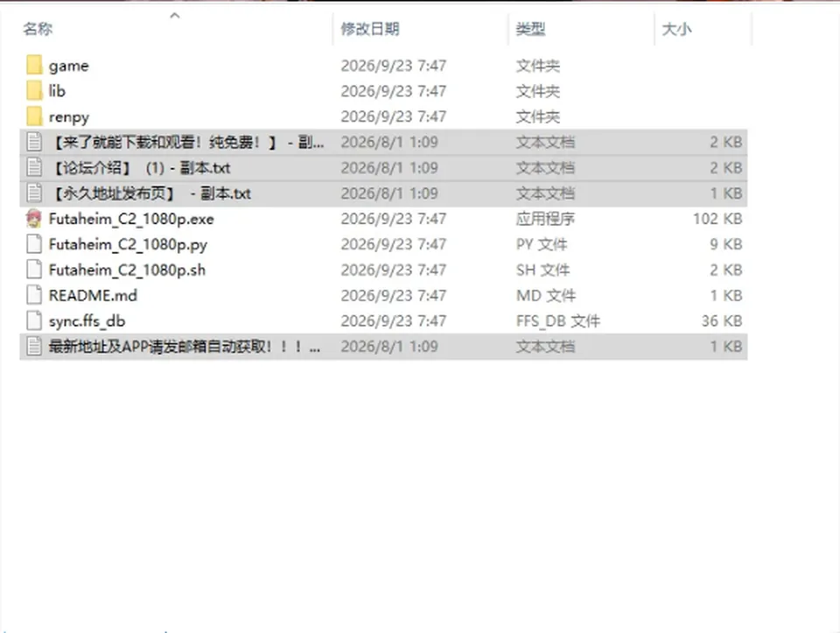Click the 【永久地址发布页】 text file icon
This screenshot has height=633, width=840.
click(34, 193)
